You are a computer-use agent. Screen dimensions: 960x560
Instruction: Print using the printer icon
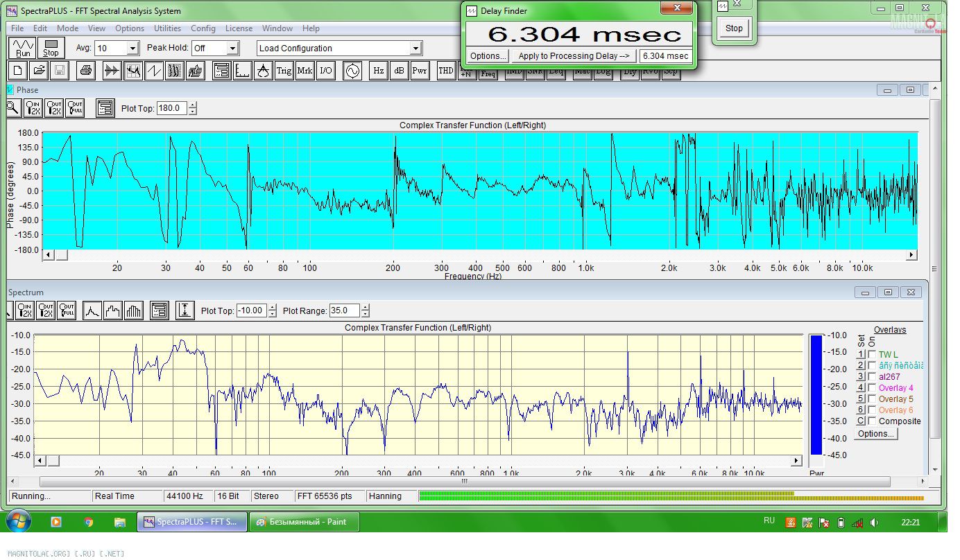[x=85, y=70]
